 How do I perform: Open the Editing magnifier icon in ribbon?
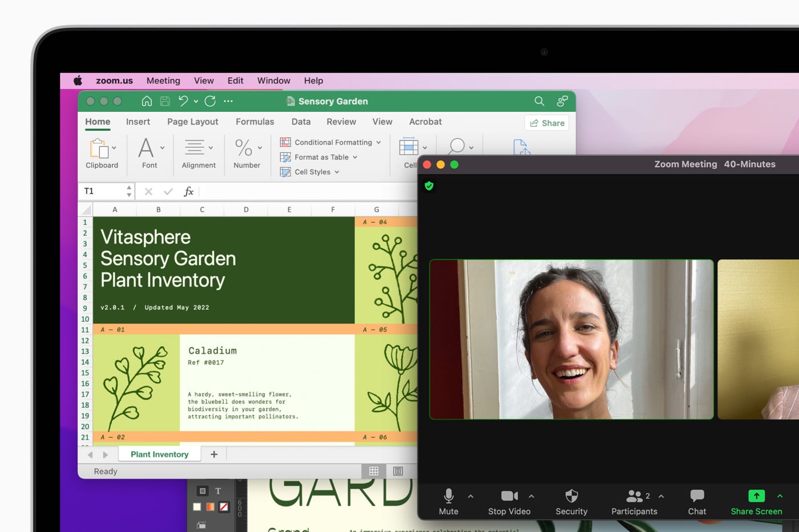pyautogui.click(x=457, y=146)
